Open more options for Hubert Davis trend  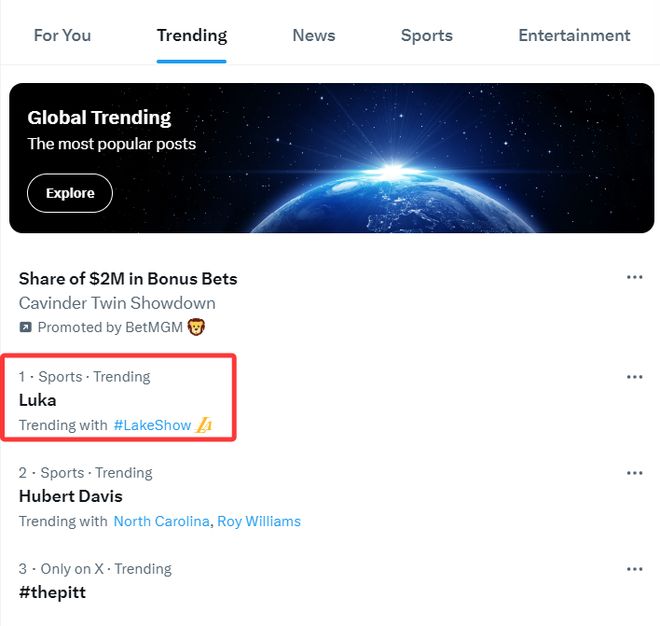click(x=634, y=473)
